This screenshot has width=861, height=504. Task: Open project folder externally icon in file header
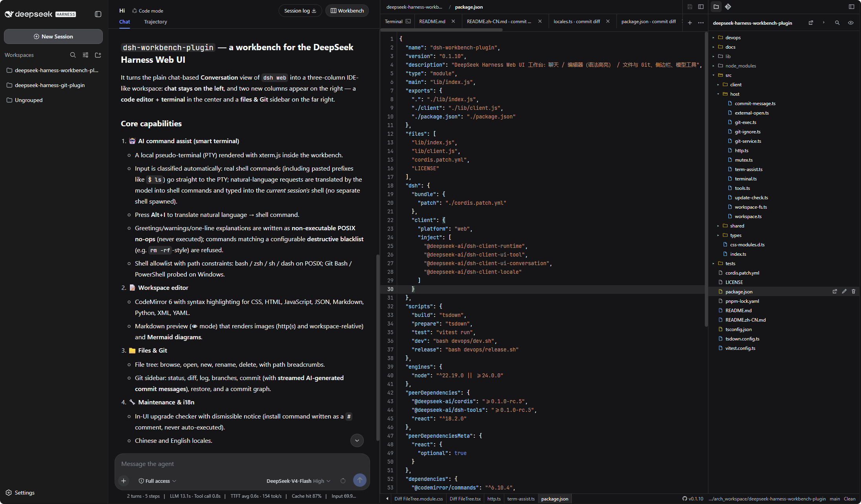coord(811,23)
